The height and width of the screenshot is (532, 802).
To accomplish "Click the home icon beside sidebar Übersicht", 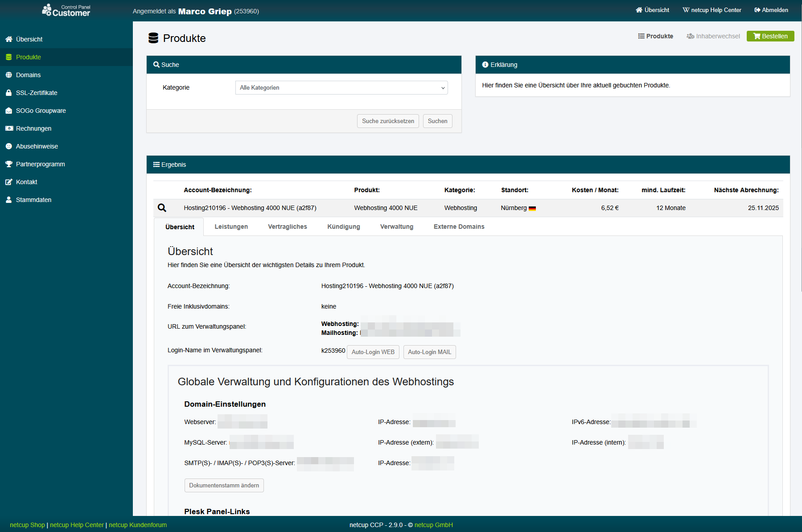I will point(9,39).
